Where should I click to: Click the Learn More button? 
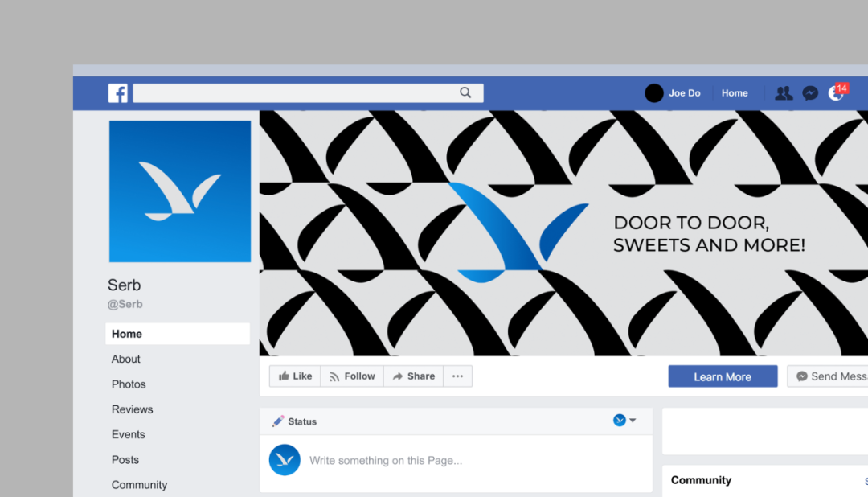coord(723,376)
